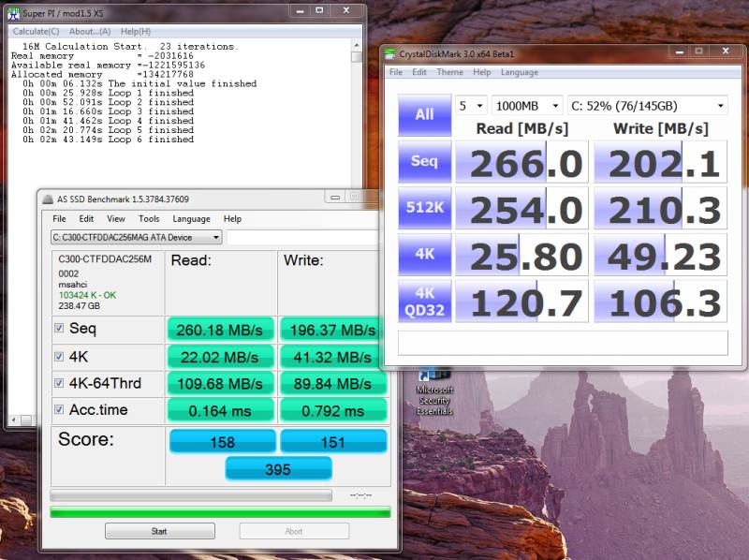Click the grey progress bar above the green one
Image resolution: width=749 pixels, height=560 pixels.
tap(191, 495)
